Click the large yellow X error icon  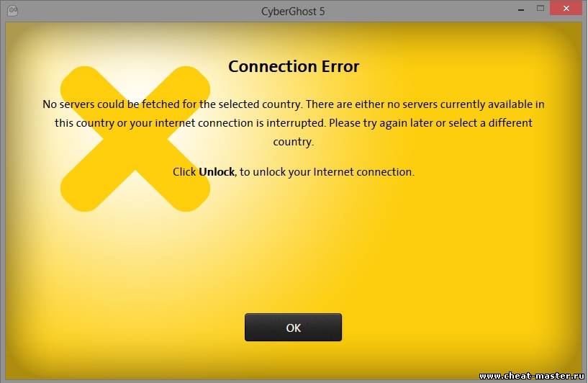(x=135, y=139)
